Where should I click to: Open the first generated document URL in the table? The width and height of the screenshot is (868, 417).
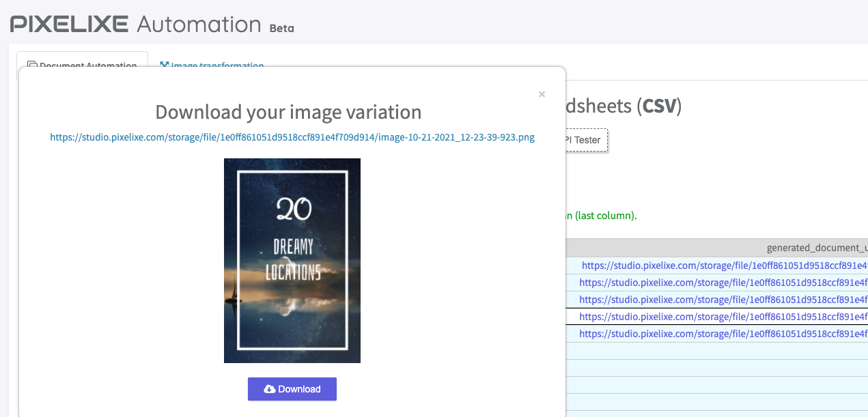coord(724,265)
